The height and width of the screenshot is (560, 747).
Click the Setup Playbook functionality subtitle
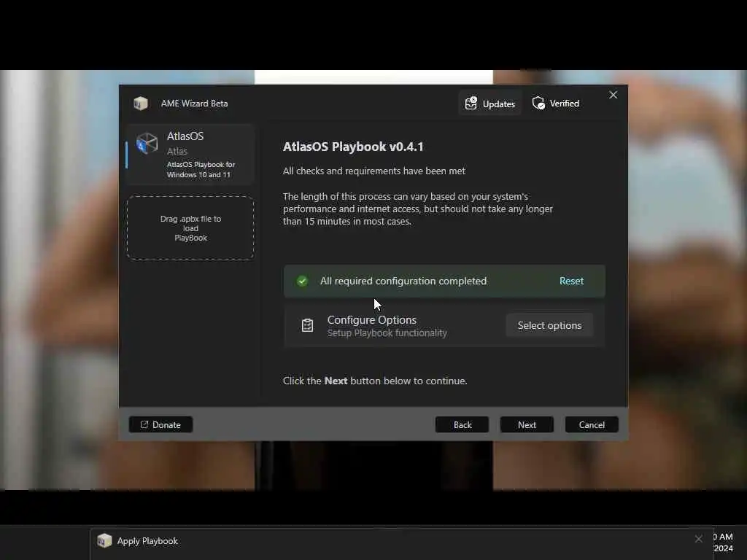(387, 332)
